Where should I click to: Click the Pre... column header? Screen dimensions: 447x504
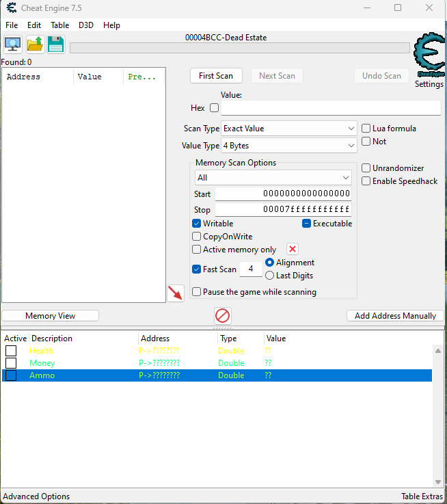tap(144, 77)
